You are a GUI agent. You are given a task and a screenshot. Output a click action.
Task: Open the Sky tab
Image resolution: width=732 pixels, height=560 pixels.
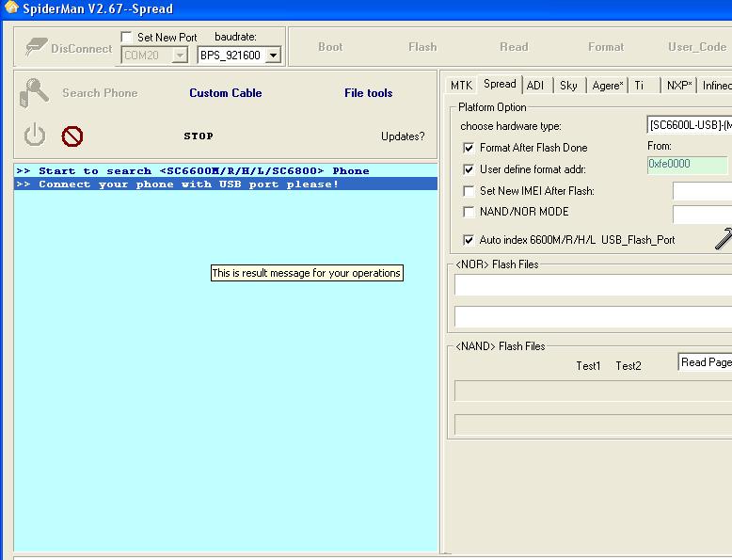[x=568, y=86]
